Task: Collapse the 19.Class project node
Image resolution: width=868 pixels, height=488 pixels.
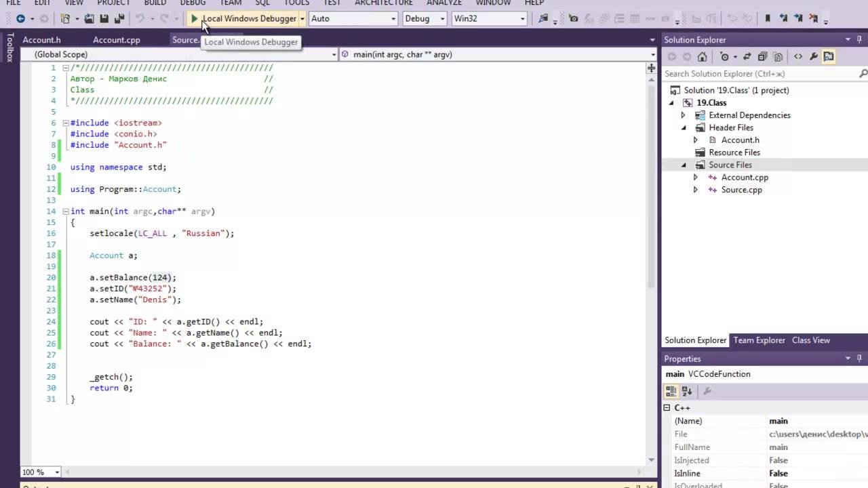Action: click(x=672, y=103)
